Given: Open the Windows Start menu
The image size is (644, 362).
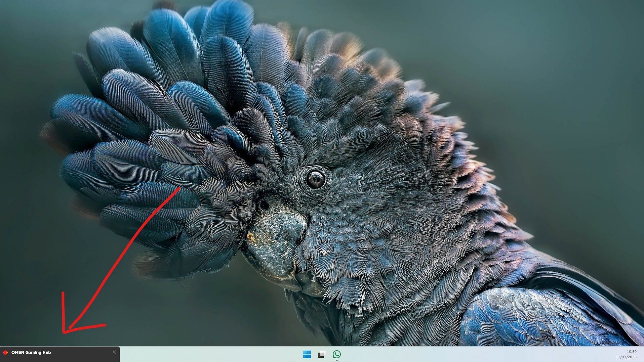Looking at the screenshot, I should [307, 354].
